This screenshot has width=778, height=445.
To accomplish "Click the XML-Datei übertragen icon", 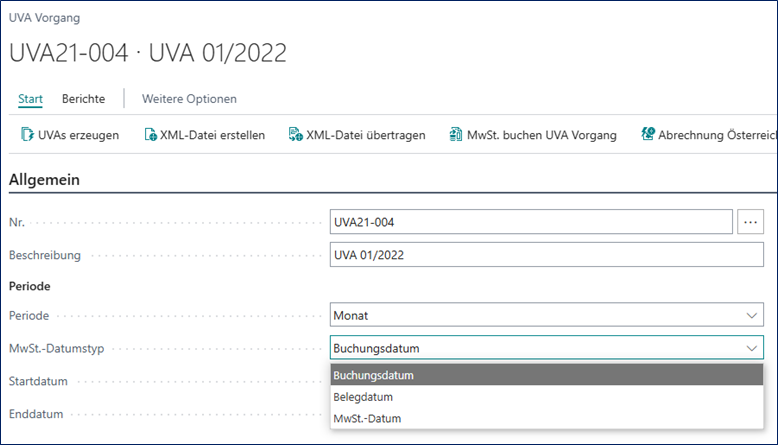I will pyautogui.click(x=294, y=135).
